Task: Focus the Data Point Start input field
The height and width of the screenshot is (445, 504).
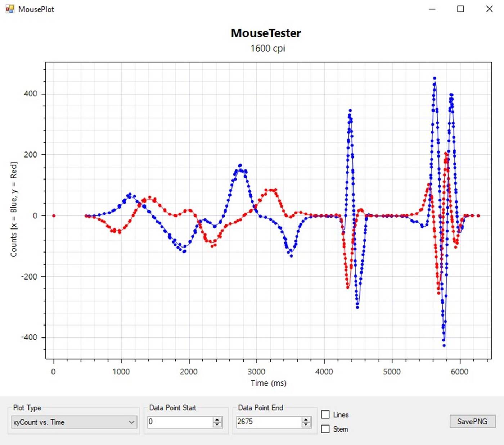Action: coord(180,422)
